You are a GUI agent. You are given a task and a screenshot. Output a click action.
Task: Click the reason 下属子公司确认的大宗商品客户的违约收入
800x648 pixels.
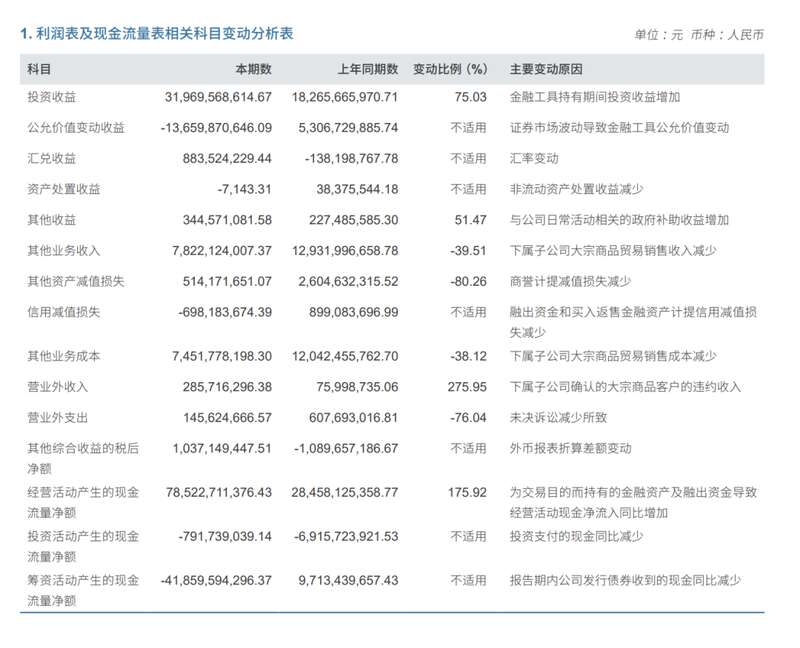pos(626,387)
